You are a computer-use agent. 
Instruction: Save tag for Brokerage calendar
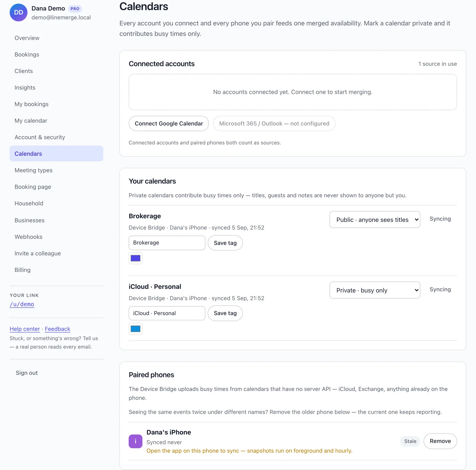[x=225, y=243]
